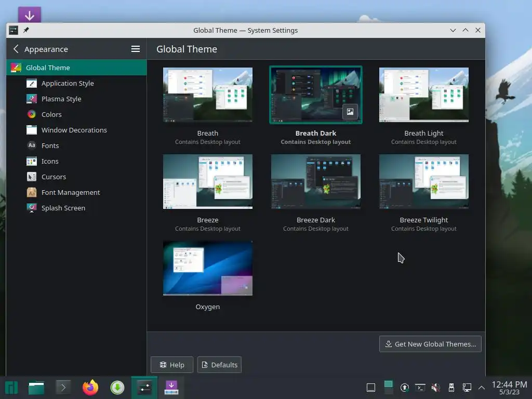Select the Breath theme thumbnail
The width and height of the screenshot is (532, 399).
click(208, 95)
